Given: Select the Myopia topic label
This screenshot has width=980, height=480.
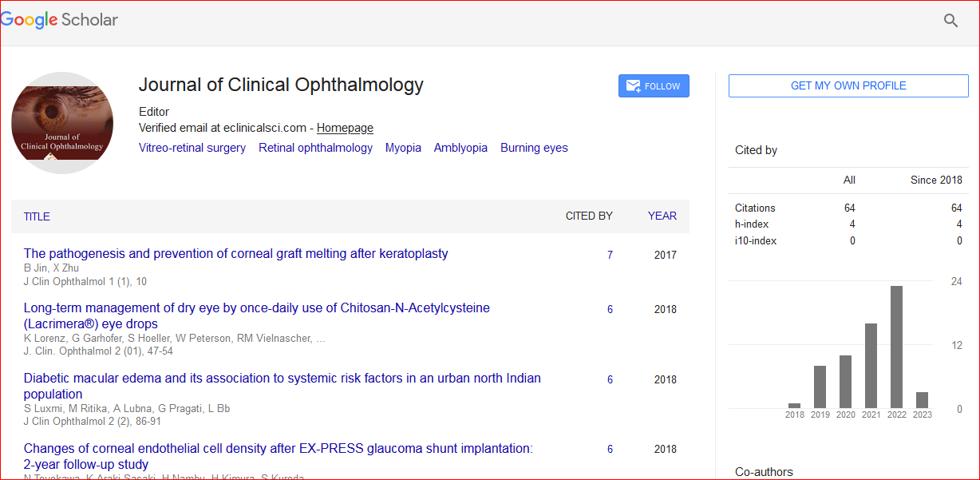Looking at the screenshot, I should click(x=403, y=148).
